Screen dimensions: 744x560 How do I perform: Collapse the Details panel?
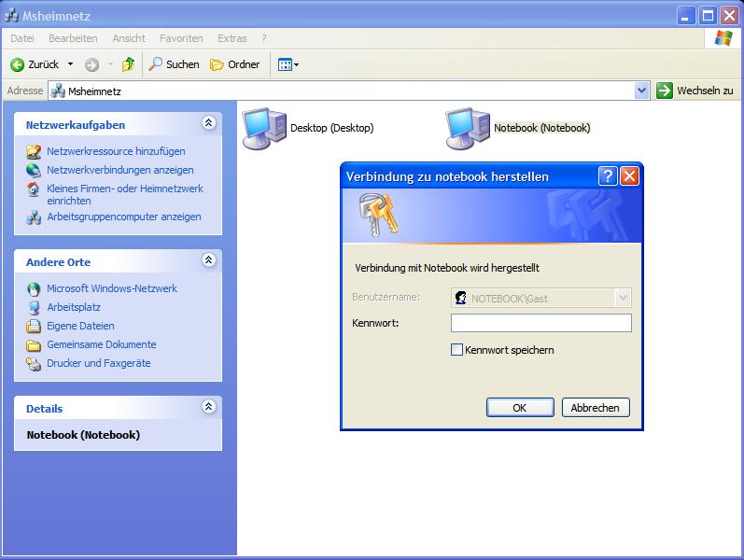point(209,407)
